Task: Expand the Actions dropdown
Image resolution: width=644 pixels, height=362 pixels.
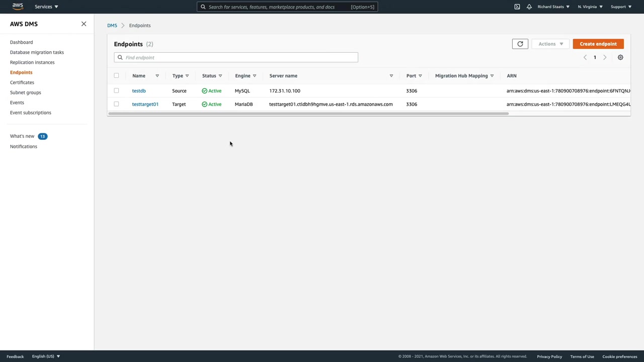Action: [x=550, y=44]
